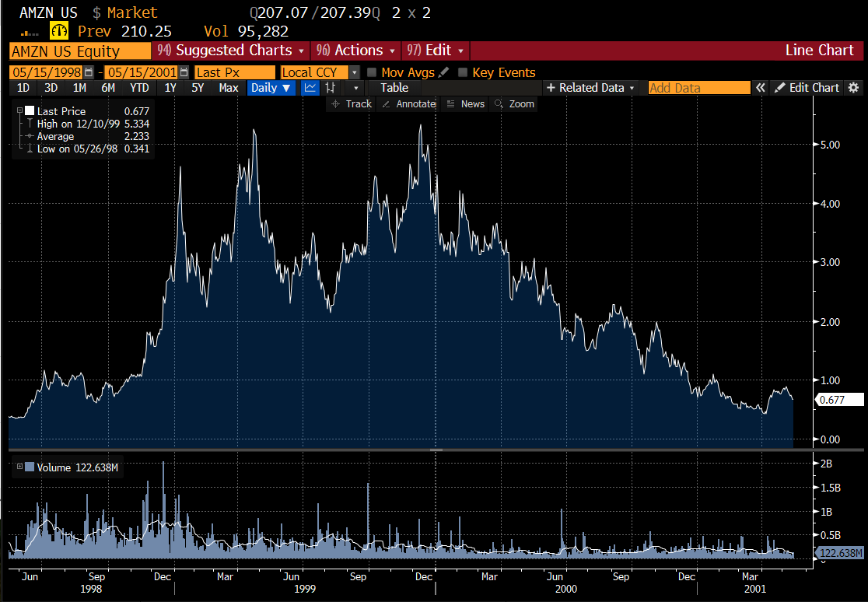The height and width of the screenshot is (602, 868).
Task: Select the 1Y range tab
Action: click(x=170, y=88)
